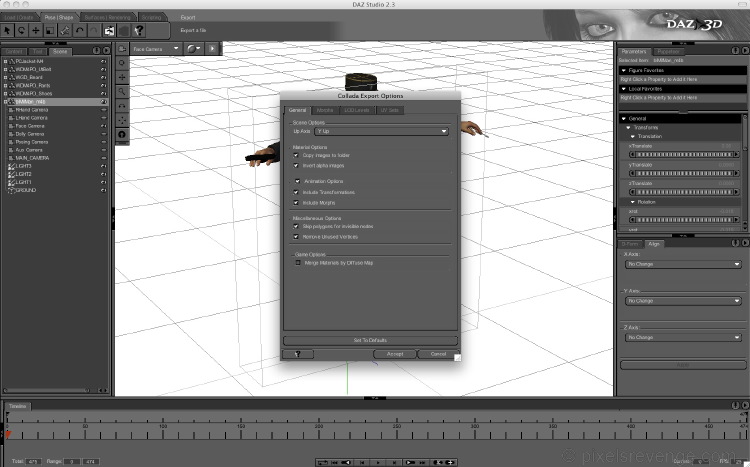Toggle Include Morphs checkbox
The image size is (750, 467).
[296, 202]
